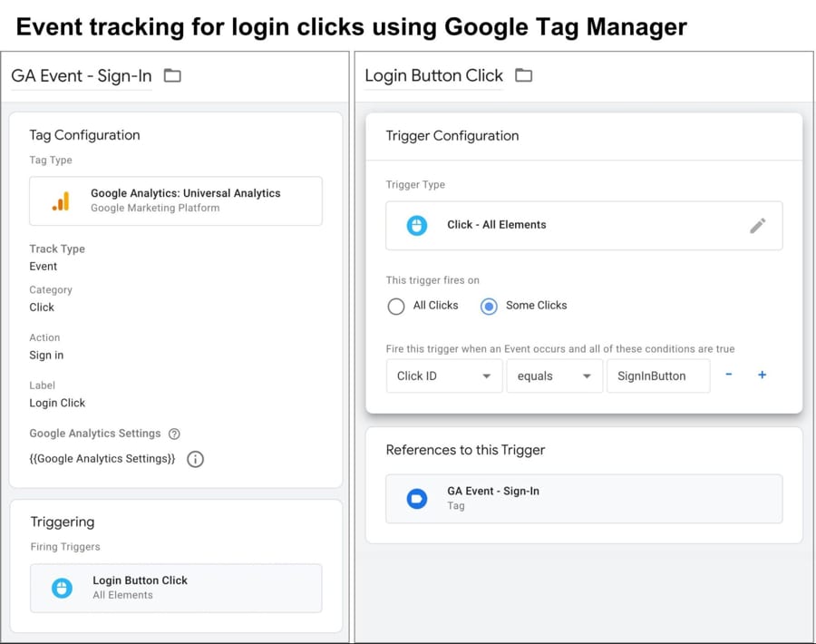Click the Category value Click
Viewport: 816px width, 644px height.
point(42,307)
